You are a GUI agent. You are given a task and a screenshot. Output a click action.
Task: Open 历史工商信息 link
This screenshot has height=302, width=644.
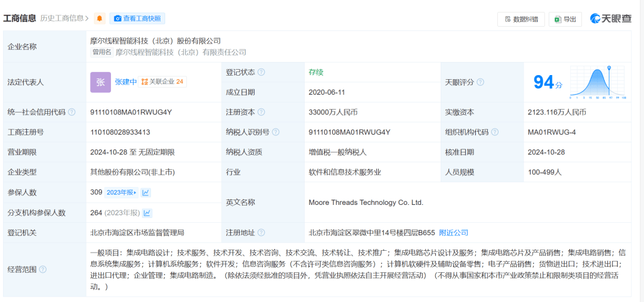(64, 18)
